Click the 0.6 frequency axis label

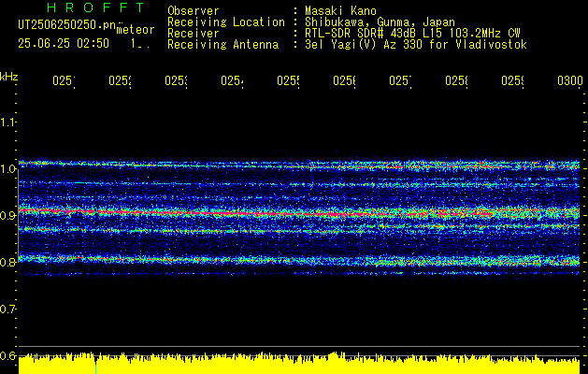[7, 355]
